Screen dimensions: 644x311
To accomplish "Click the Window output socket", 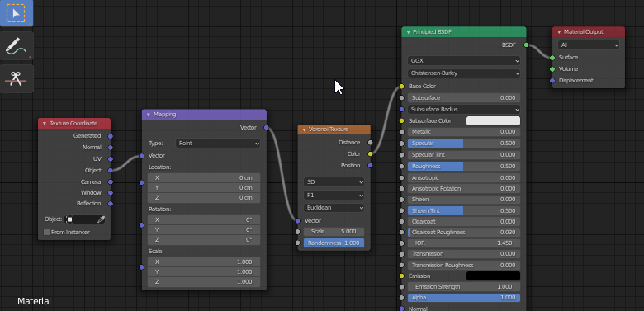I will point(111,193).
